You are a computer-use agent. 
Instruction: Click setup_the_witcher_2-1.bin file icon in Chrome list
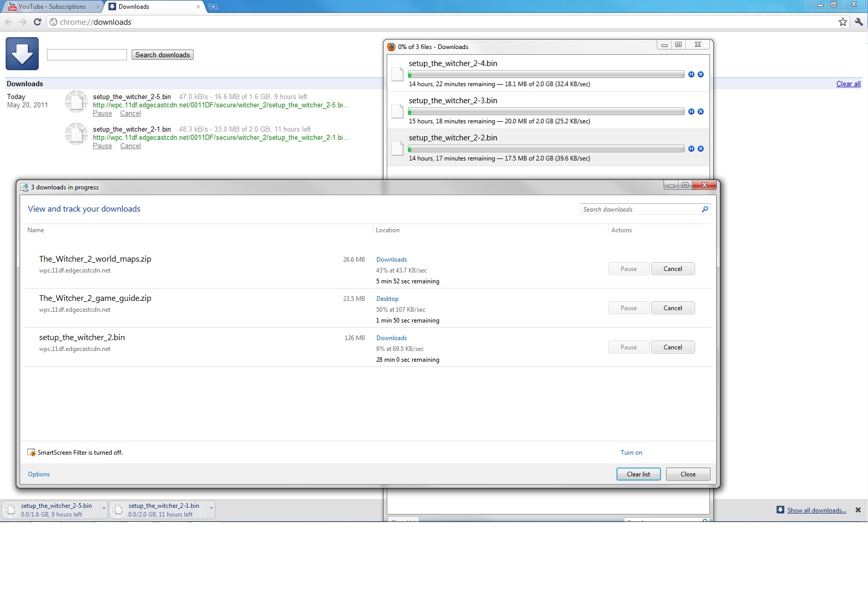pyautogui.click(x=76, y=134)
